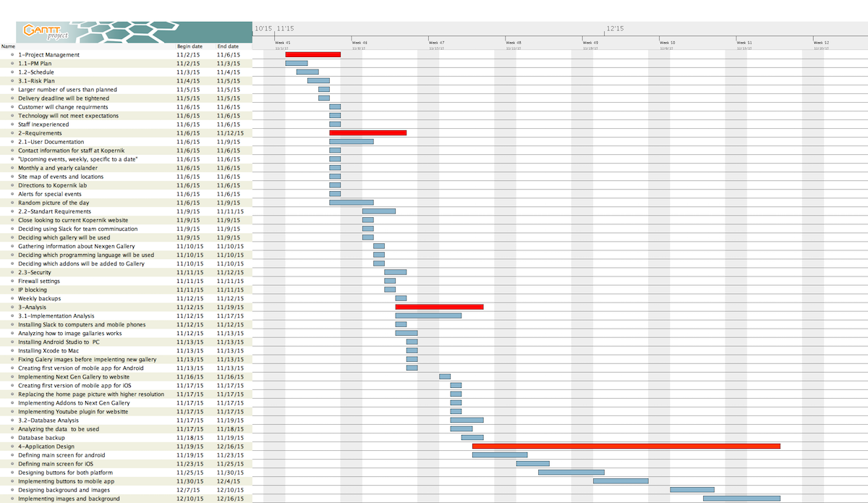
Task: Click the 12'15 month label
Action: point(615,29)
